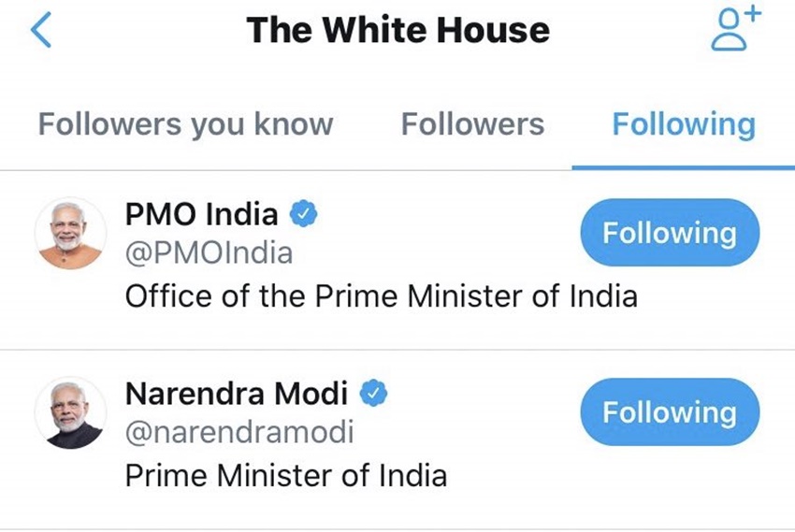The image size is (795, 532).
Task: Open Narendra Modi profile picture
Action: 70,412
